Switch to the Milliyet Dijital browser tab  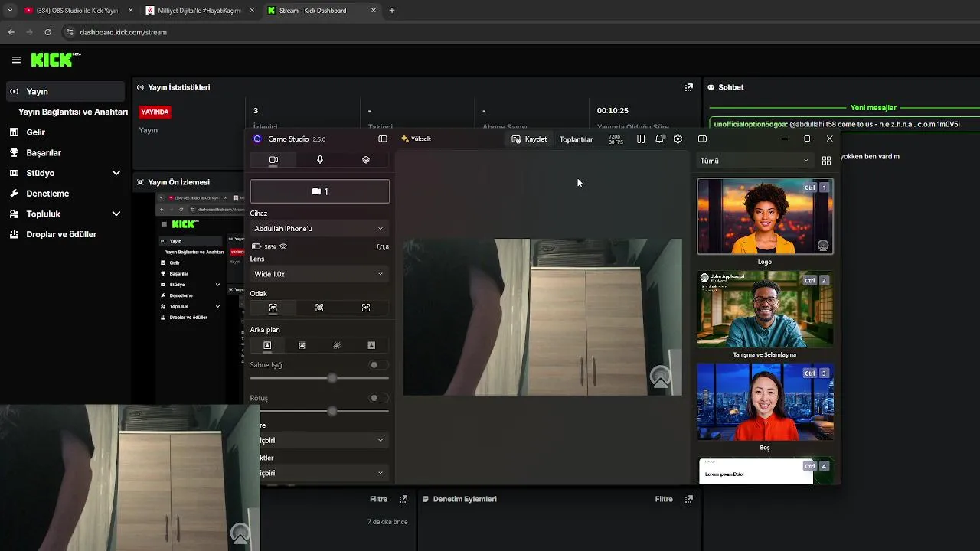[x=199, y=11]
